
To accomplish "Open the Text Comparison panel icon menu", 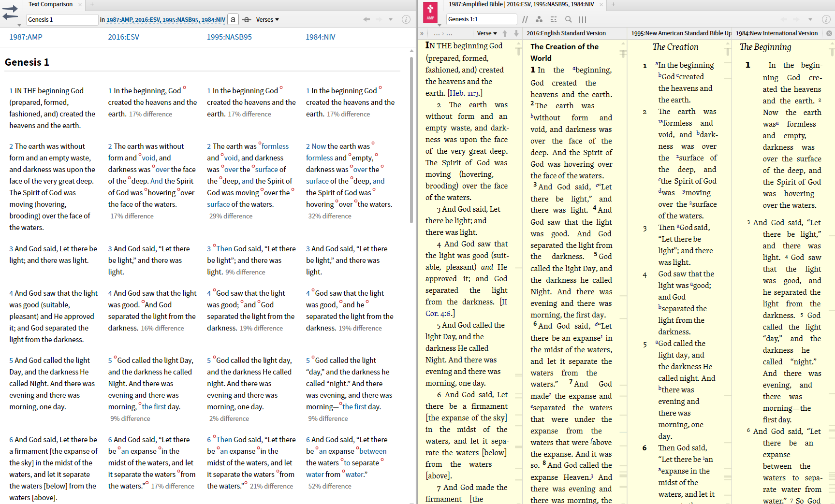I will [10, 13].
